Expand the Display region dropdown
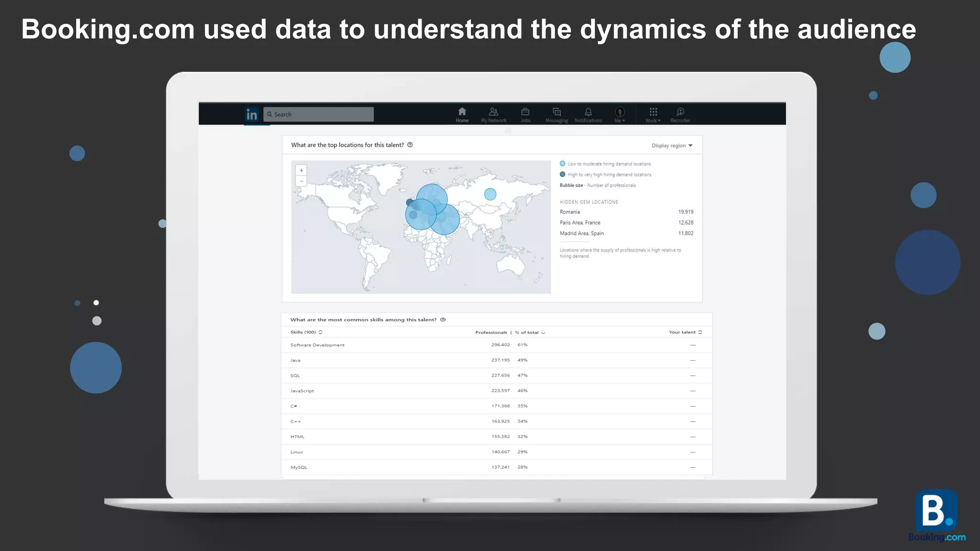Viewport: 980px width, 551px height. point(672,145)
